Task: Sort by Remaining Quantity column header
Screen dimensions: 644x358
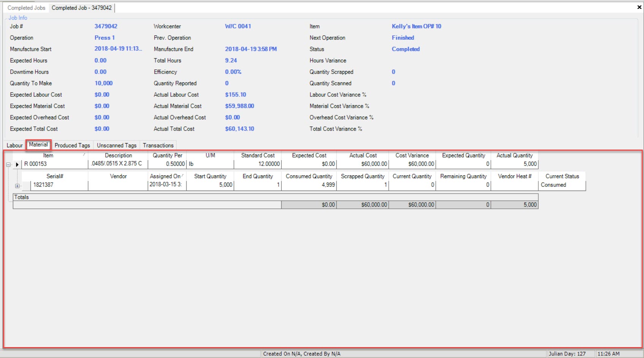Action: point(464,177)
